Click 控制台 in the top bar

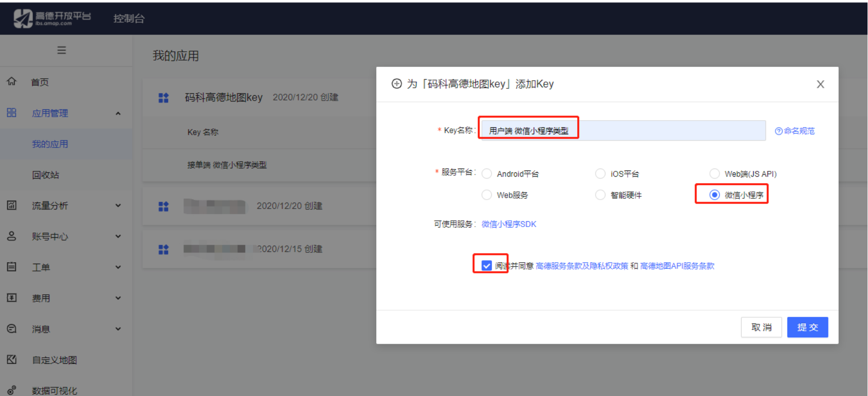point(129,18)
